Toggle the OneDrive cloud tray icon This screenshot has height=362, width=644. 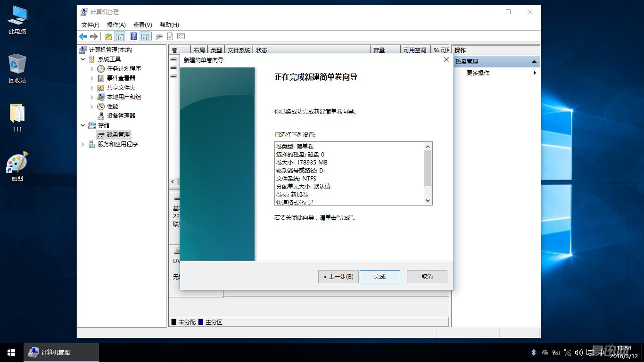545,353
